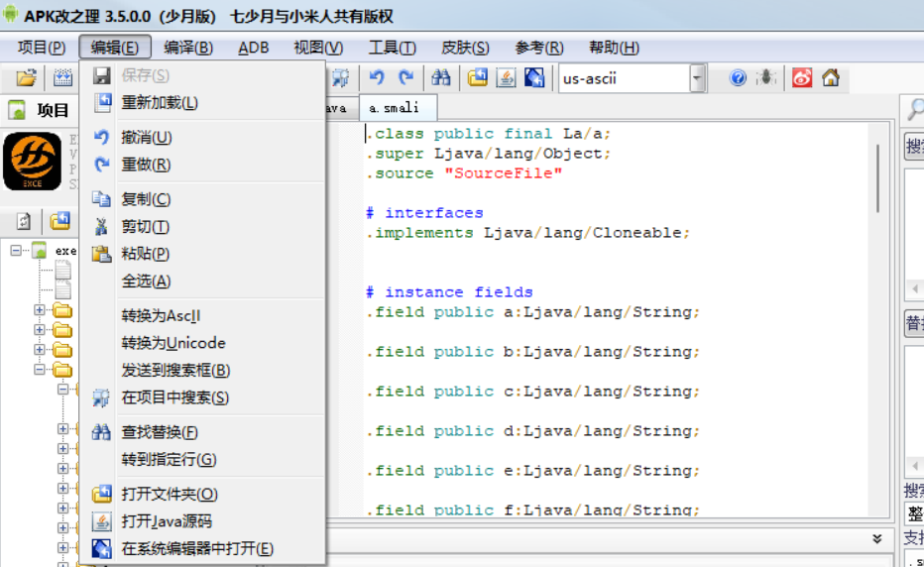Viewport: 924px width, 567px height.
Task: Choose 打开Java源码 menu entry
Action: (x=202, y=521)
